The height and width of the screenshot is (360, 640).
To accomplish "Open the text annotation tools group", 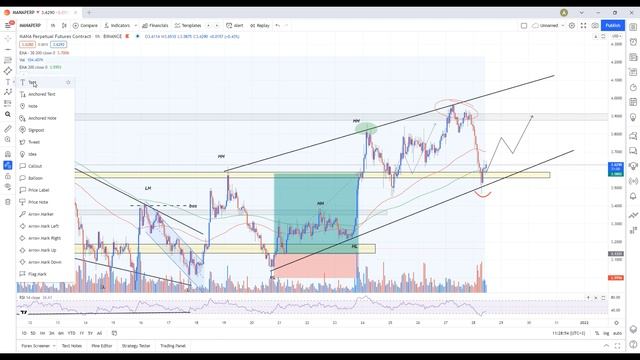I will coord(8,82).
